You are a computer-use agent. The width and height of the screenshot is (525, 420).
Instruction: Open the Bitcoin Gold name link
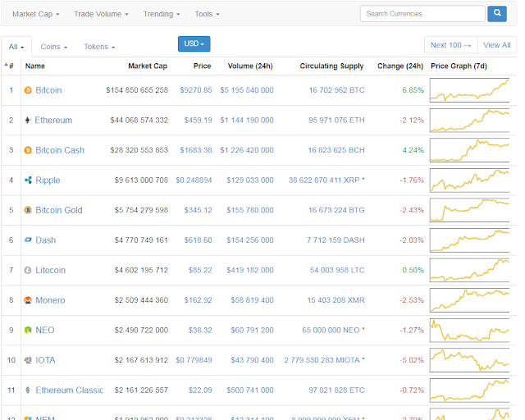59,210
